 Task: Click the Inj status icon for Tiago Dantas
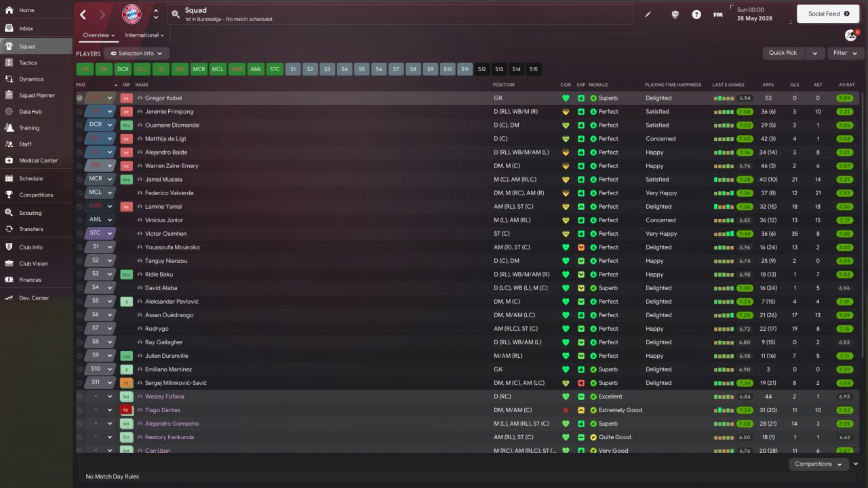[126, 410]
